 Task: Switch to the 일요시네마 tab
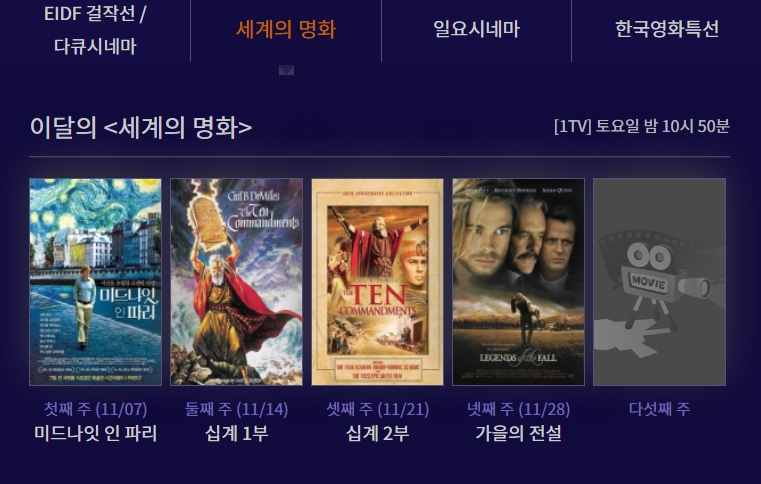[477, 29]
